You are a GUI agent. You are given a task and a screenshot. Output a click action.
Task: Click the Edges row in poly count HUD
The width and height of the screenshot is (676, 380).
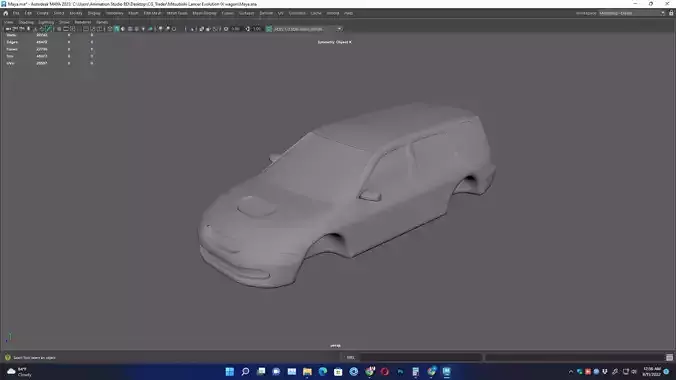coord(50,42)
